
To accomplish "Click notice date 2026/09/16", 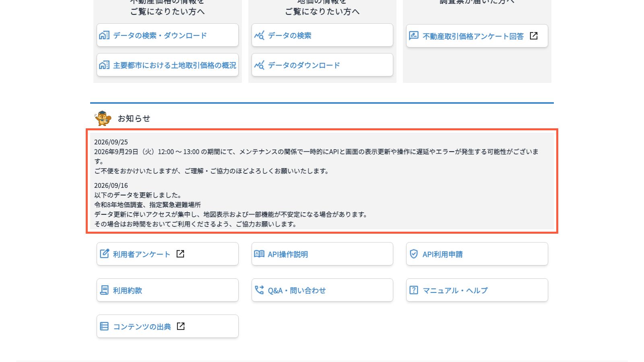I will (x=111, y=185).
